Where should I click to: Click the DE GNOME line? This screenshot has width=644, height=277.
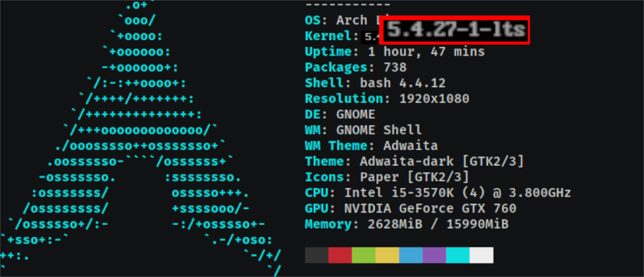point(340,114)
